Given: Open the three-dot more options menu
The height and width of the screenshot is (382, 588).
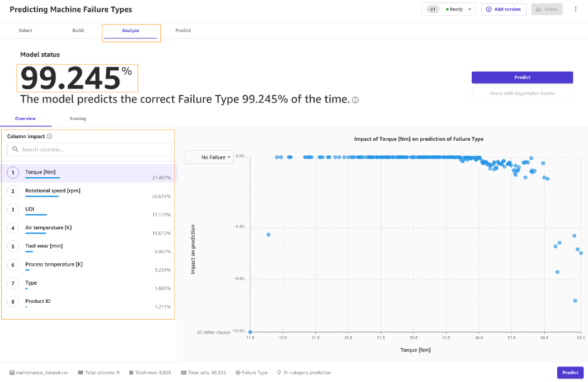Looking at the screenshot, I should 575,9.
